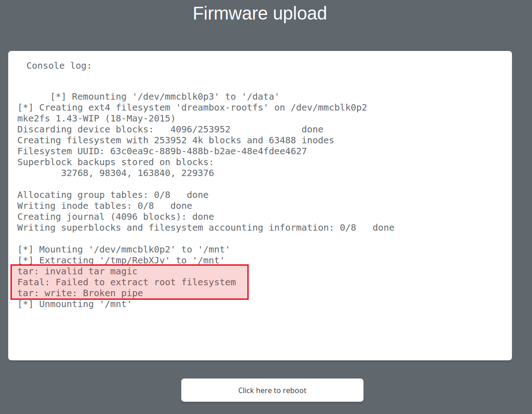Click the "tar: write: Broken pipe" error
The width and height of the screenshot is (532, 414).
tap(80, 293)
